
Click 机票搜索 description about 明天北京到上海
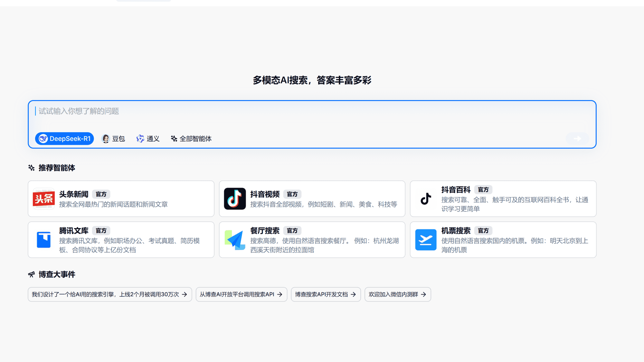(x=515, y=245)
